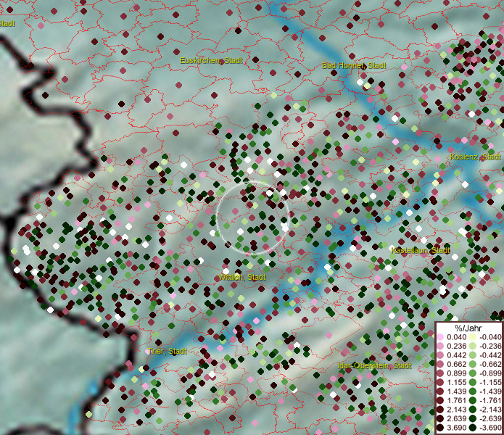This screenshot has width=504, height=435.
Task: Select the Bad Honnef, Stadt label
Action: point(354,65)
